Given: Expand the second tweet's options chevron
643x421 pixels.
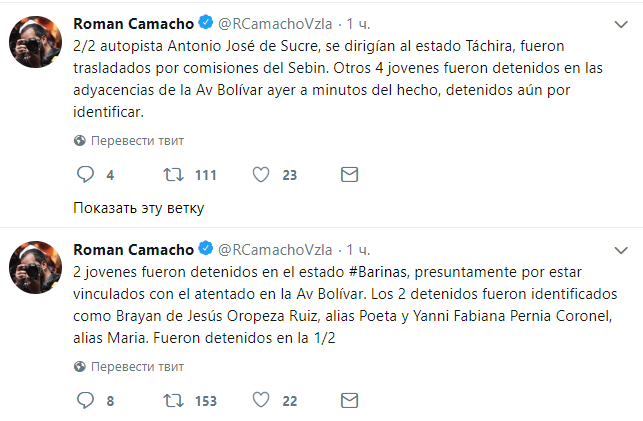Looking at the screenshot, I should [623, 249].
